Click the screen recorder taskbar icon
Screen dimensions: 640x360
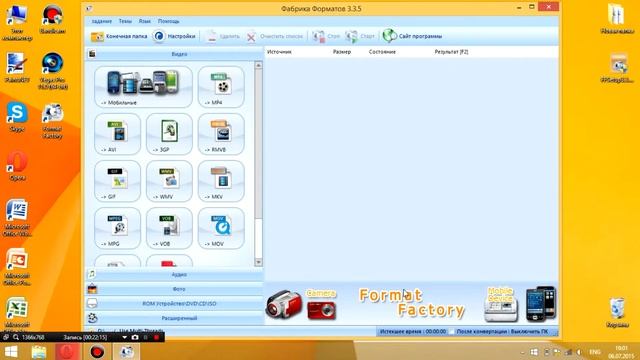(97, 351)
